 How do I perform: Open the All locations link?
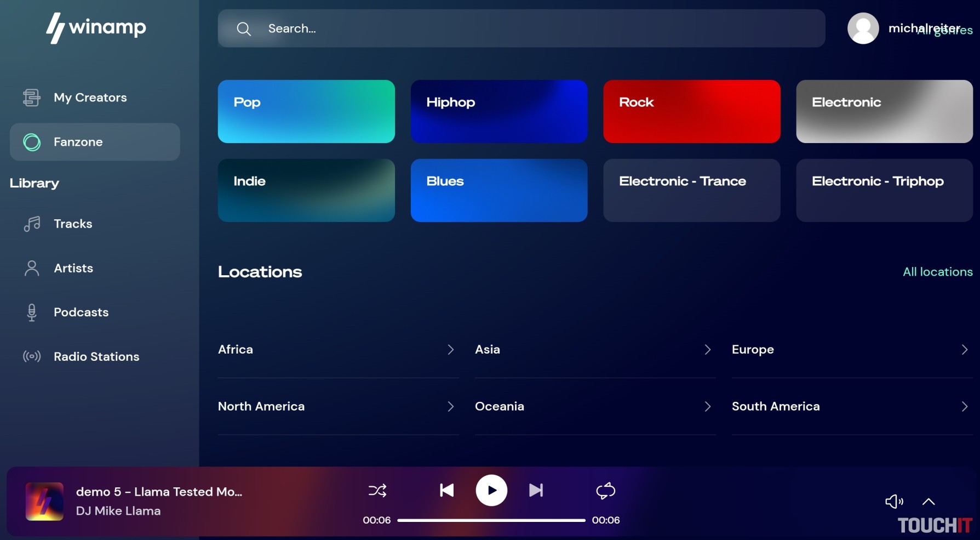pos(937,272)
